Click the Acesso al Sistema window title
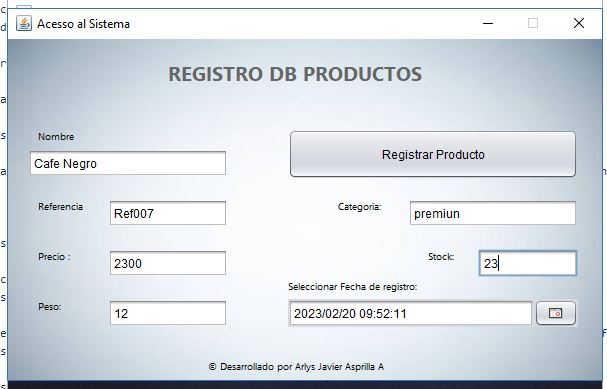607x389 pixels. (x=83, y=24)
